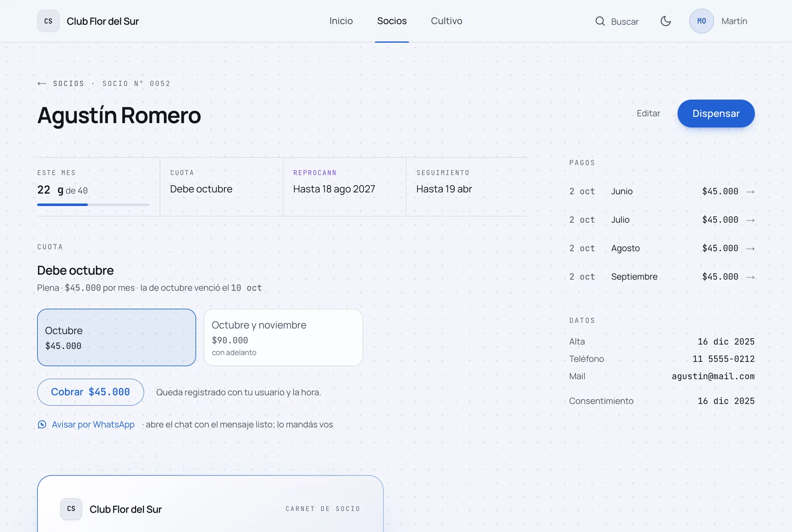Screen dimensions: 792x532
Task: Click the Junio payment row label
Action: pos(622,192)
